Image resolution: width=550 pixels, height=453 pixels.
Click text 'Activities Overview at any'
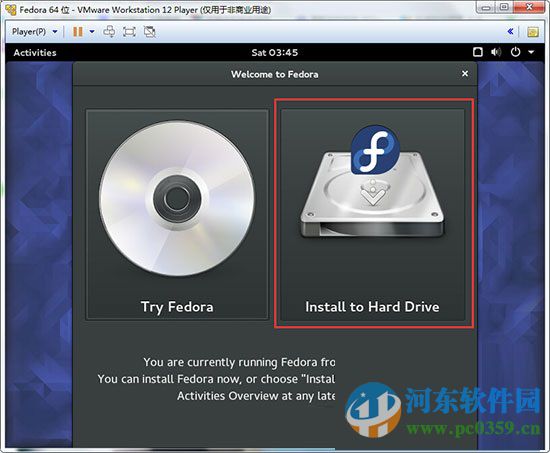(x=245, y=396)
